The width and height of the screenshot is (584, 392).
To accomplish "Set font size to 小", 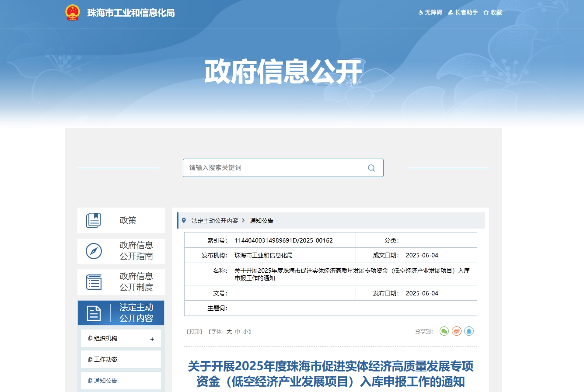I will tap(245, 332).
